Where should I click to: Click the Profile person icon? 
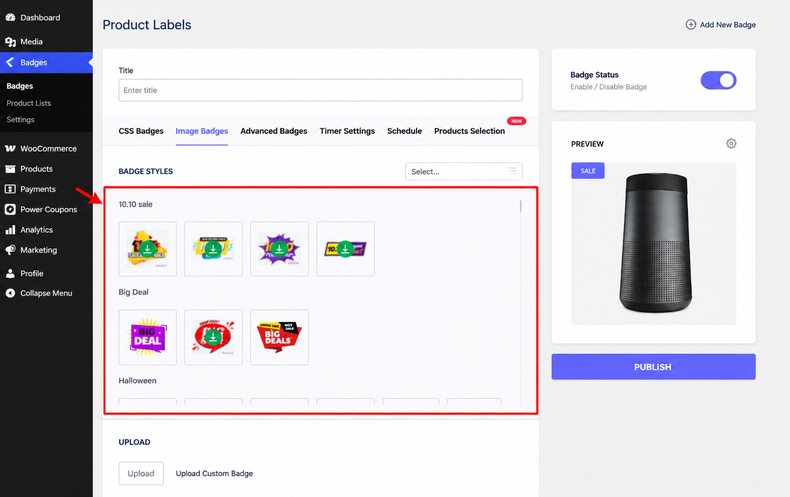point(10,273)
